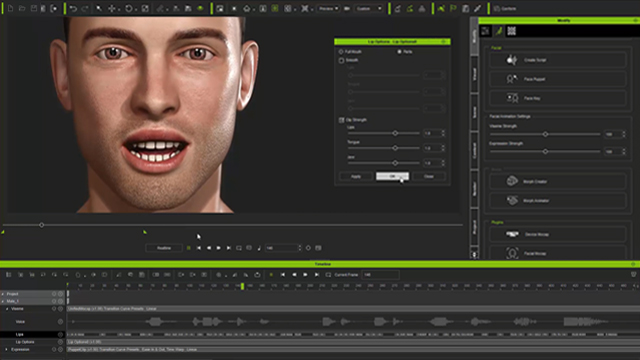Click the Create Script speaker icon
The height and width of the screenshot is (360, 640).
[x=512, y=60]
